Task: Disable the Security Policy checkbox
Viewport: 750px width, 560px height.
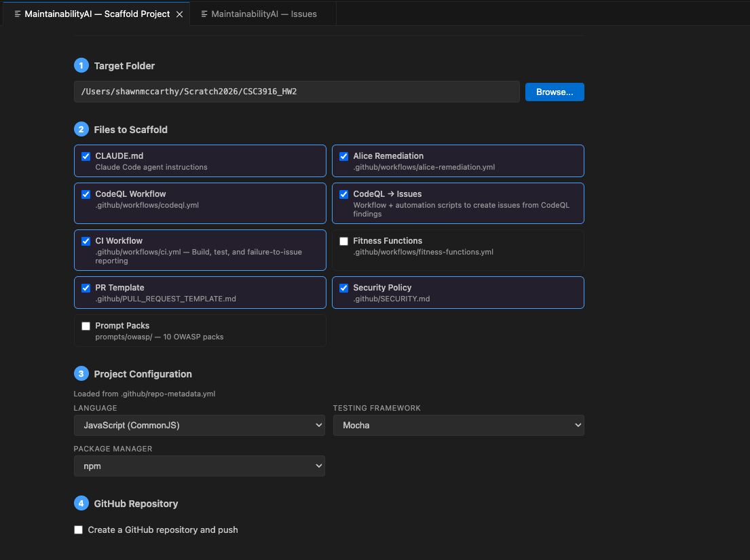Action: tap(343, 288)
